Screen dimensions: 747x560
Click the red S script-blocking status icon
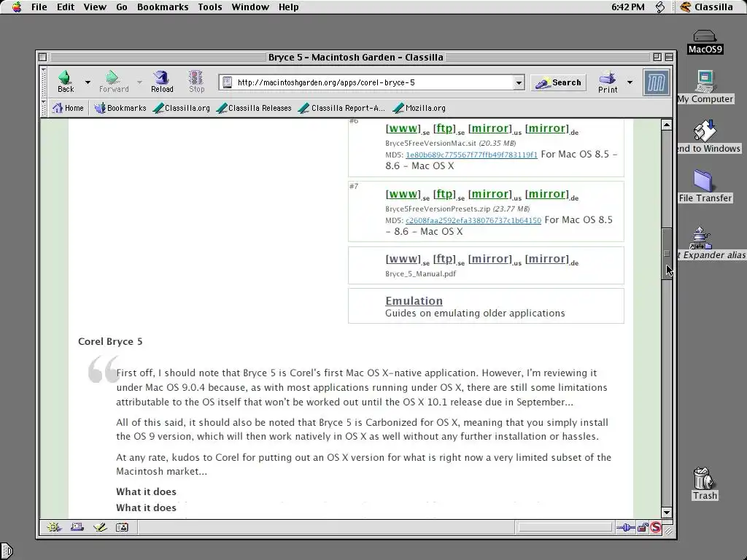point(656,527)
